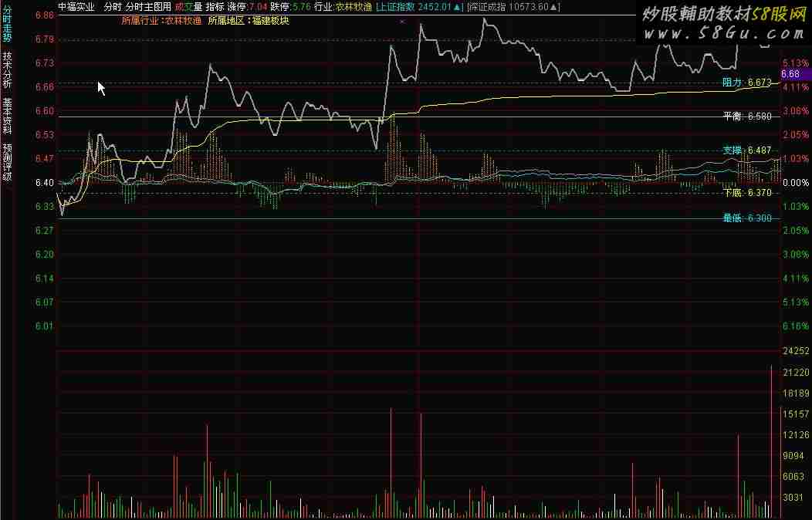This screenshot has height=520, width=812.
Task: Click the 分时主图用 indicator name
Action: tap(148, 7)
